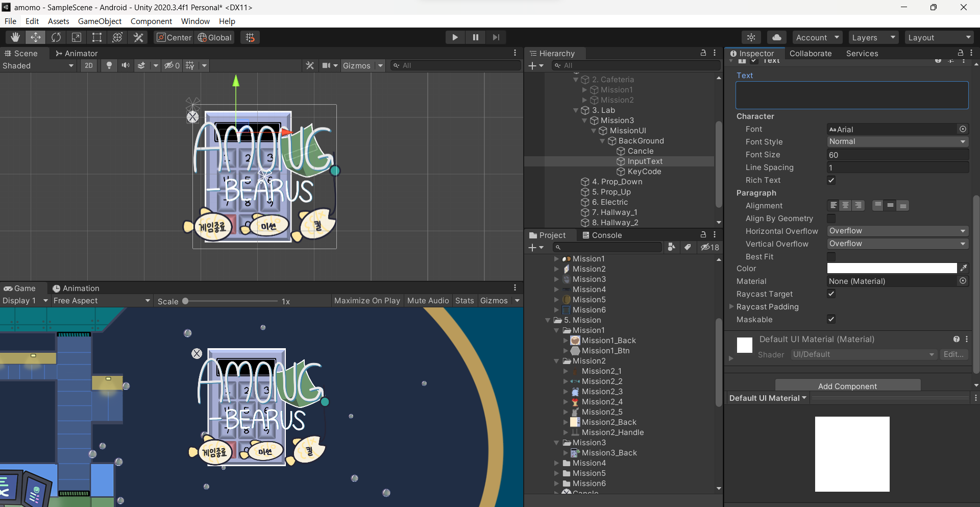Open Default UI Material help icon
Screen dimensions: 980x507
tap(957, 339)
